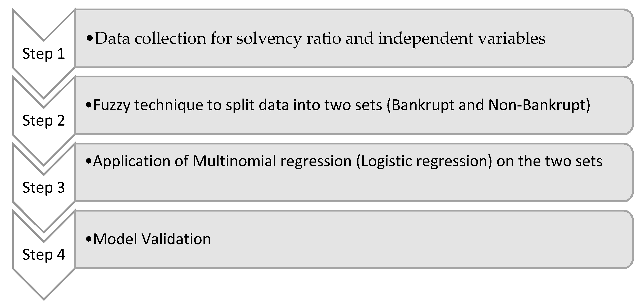Click the bullet before "Model Validation"
The width and height of the screenshot is (644, 306).
(89, 239)
